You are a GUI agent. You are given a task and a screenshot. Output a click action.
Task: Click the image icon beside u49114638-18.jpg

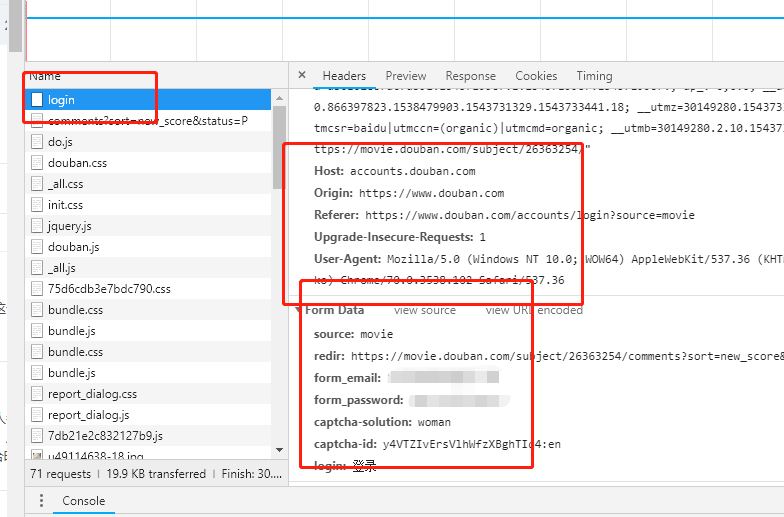[36, 456]
